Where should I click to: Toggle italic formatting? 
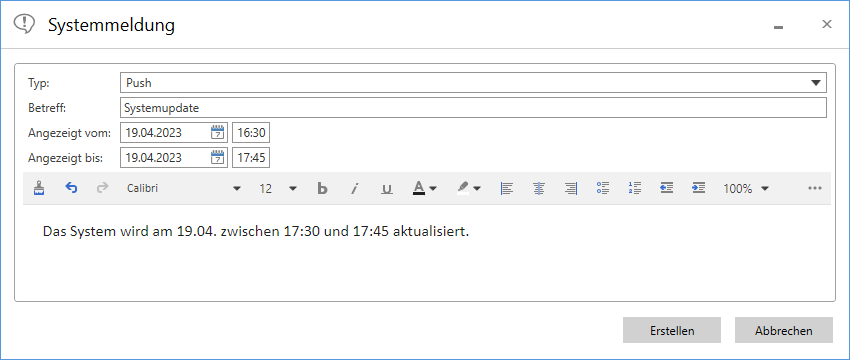(x=355, y=189)
